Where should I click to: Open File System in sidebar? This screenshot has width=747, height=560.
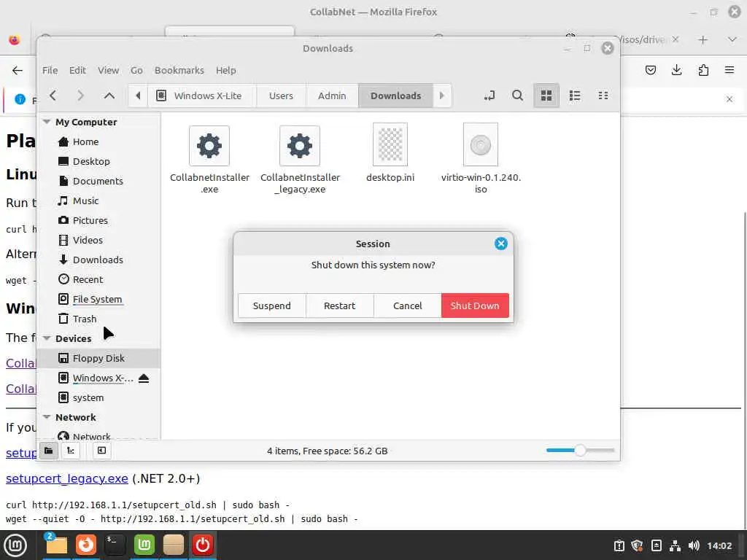click(x=97, y=299)
